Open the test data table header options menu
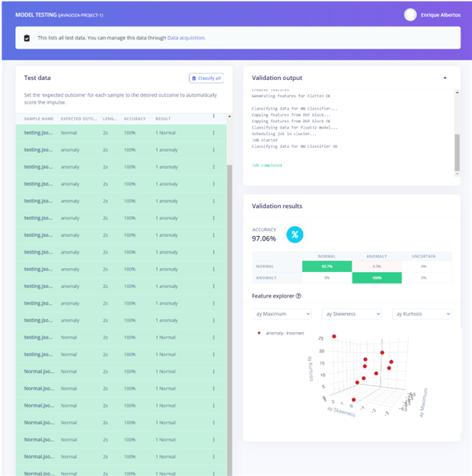 (x=214, y=116)
